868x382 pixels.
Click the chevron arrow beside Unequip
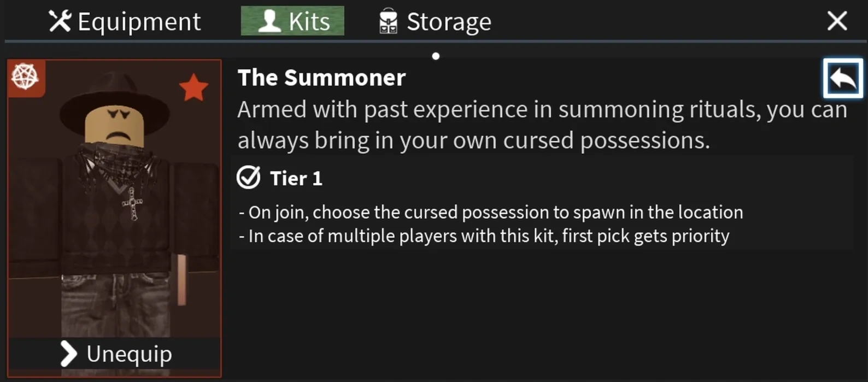(69, 354)
